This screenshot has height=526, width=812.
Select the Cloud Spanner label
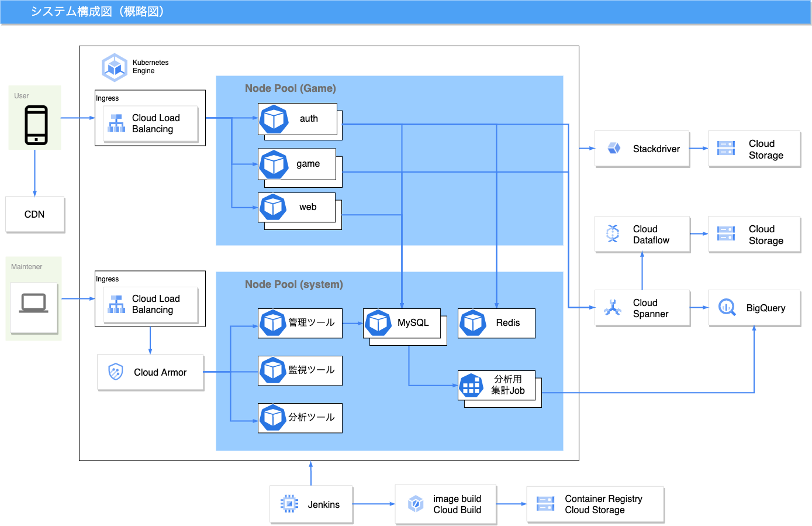(651, 308)
